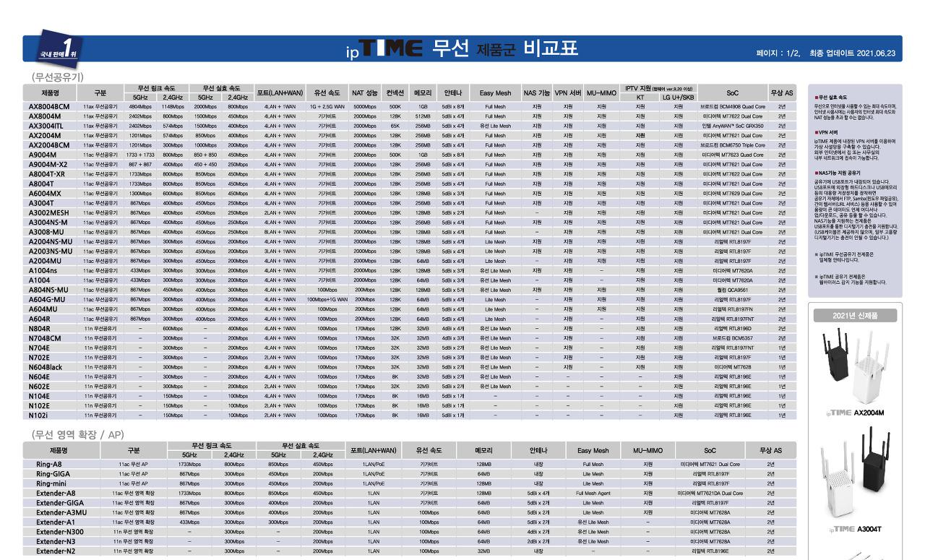The height and width of the screenshot is (560, 925).
Task: Click the Extender-A3MU product name
Action: (62, 512)
